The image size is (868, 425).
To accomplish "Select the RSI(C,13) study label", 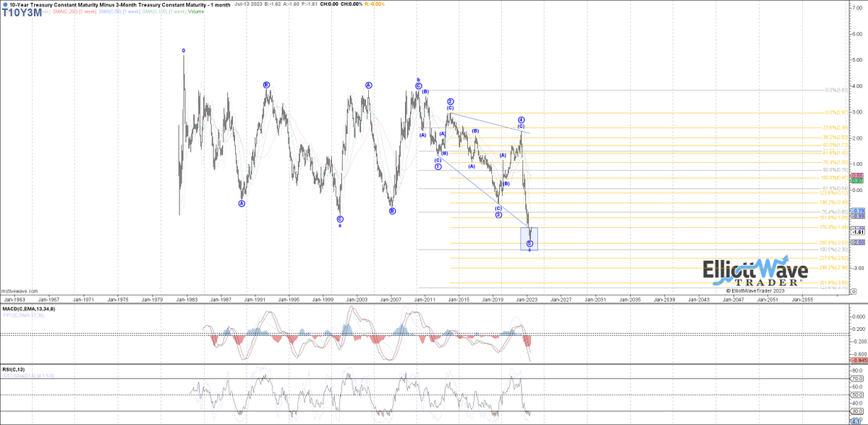I will click(x=13, y=370).
